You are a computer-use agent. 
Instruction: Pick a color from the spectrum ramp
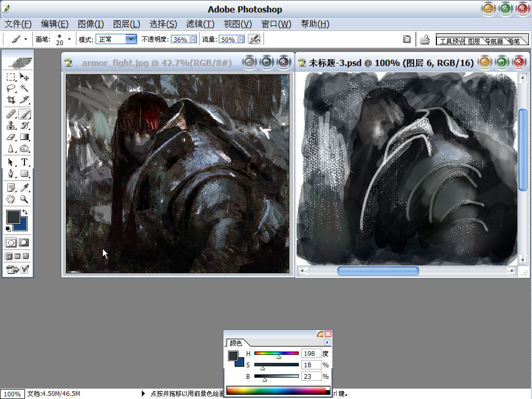click(x=278, y=391)
